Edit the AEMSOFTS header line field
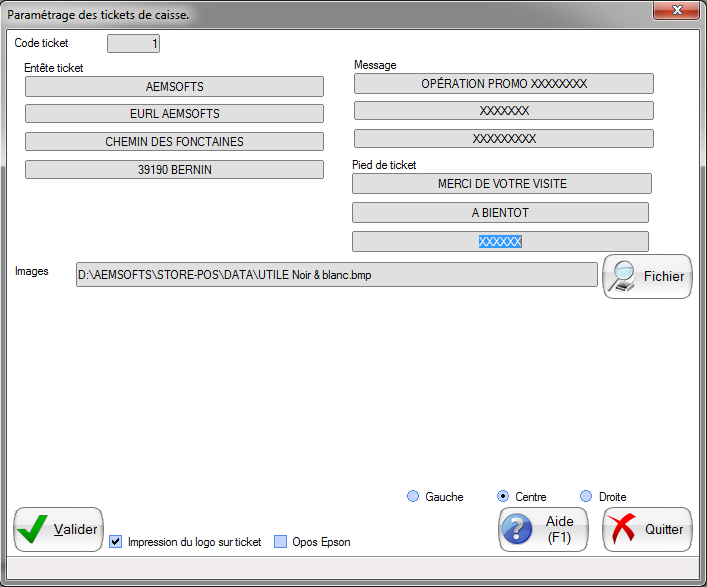 174,87
